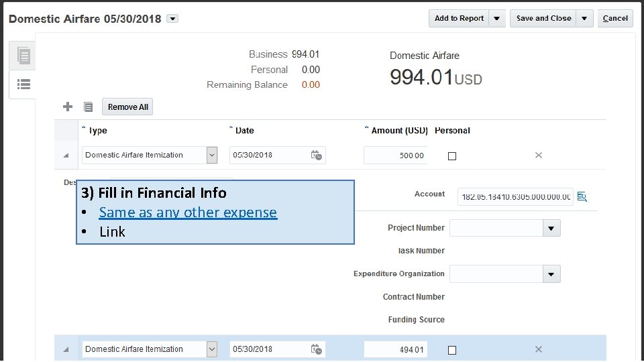Screen dimensions: 644x362
Task: Collapse the 500.00 itemization row details
Action: (x=66, y=156)
